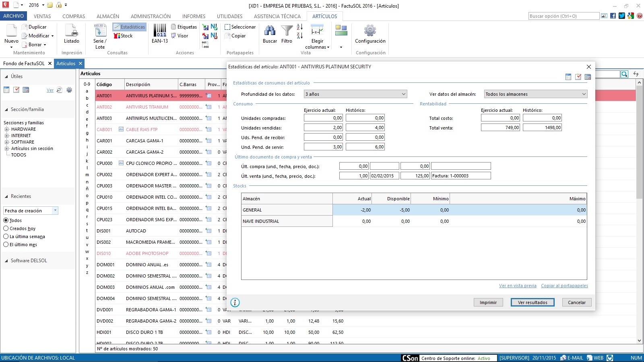This screenshot has height=362, width=644.
Task: Open the Ver datos del almacén dropdown
Action: (536, 94)
